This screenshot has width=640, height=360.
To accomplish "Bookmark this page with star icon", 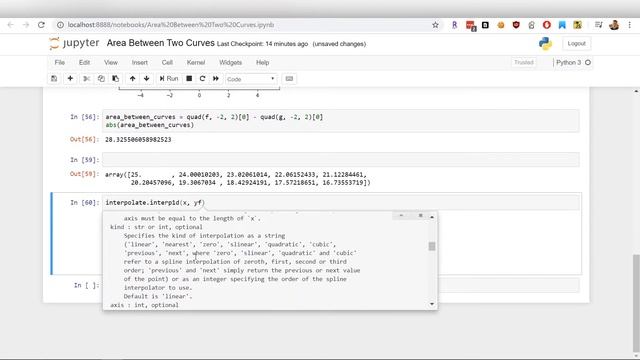I will [436, 25].
